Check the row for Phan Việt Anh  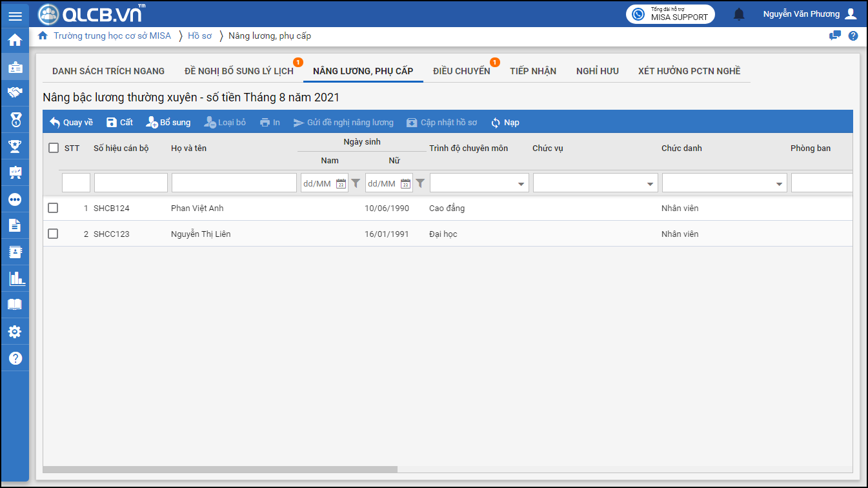54,208
